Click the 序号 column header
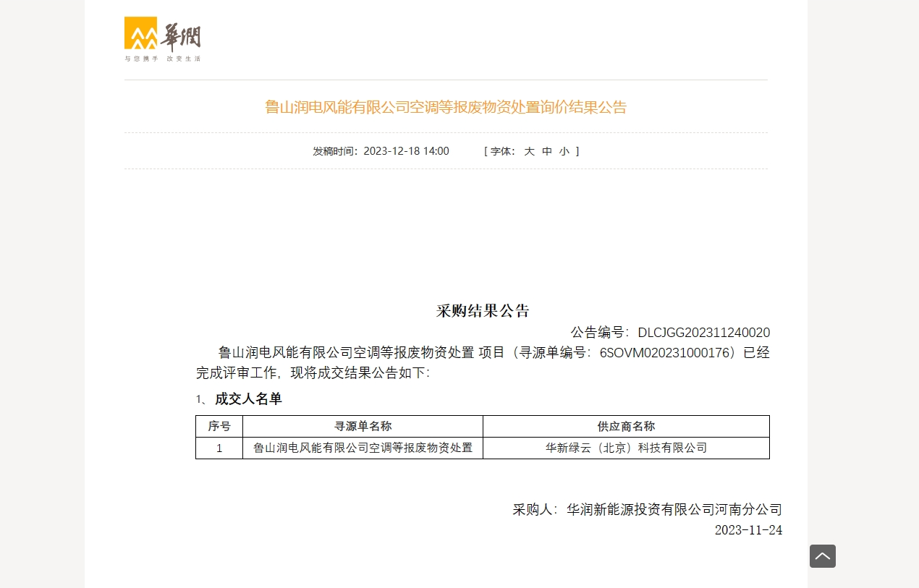This screenshot has height=588, width=919. [x=219, y=427]
